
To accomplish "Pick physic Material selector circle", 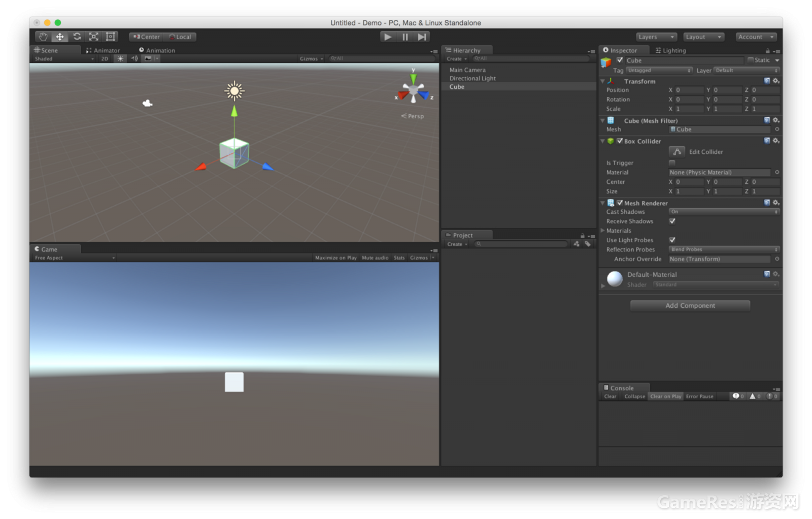I will [777, 172].
